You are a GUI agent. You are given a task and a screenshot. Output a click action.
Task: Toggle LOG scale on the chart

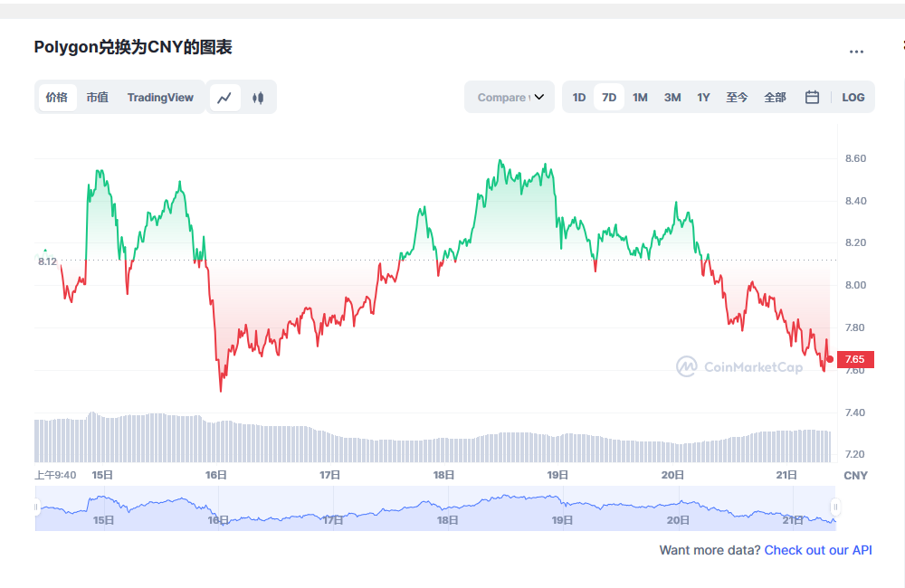point(853,97)
